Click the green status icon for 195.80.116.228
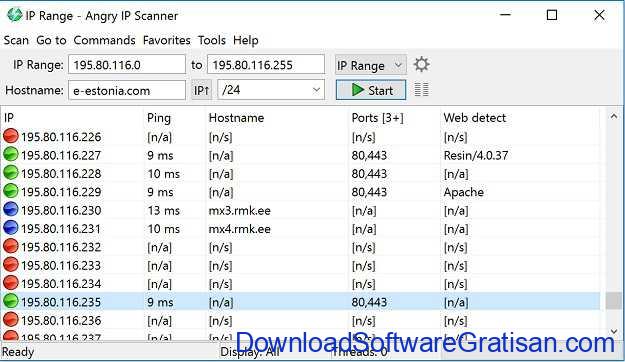 pyautogui.click(x=11, y=173)
